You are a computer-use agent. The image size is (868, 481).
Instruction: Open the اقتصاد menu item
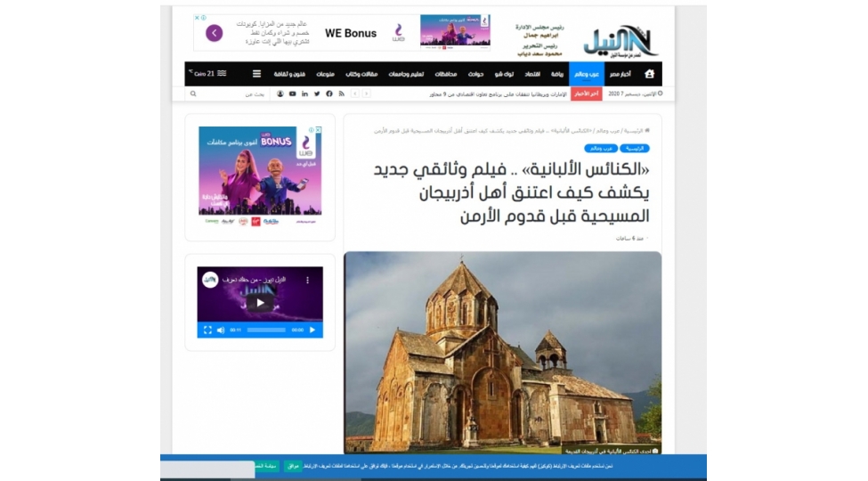click(532, 74)
